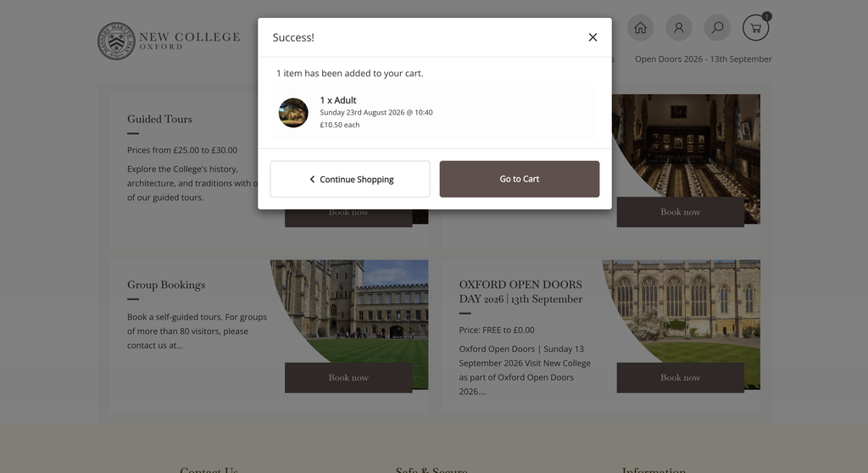The width and height of the screenshot is (868, 473).
Task: Click the home icon in the header
Action: tap(640, 28)
